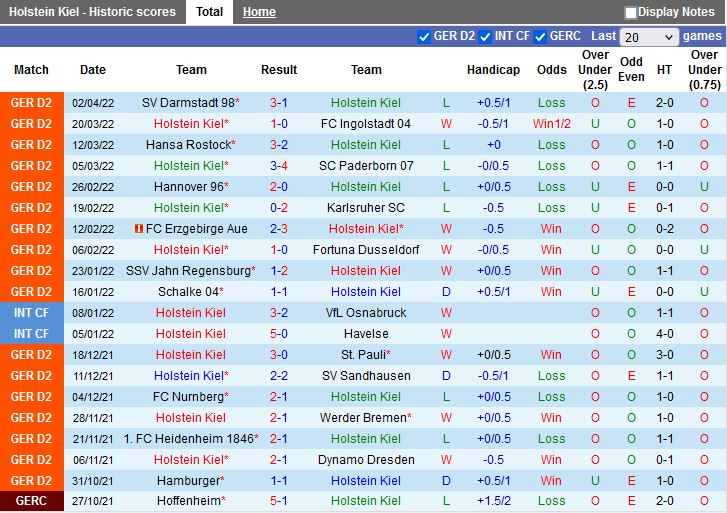The height and width of the screenshot is (513, 727).
Task: Switch to the Total tab
Action: 209,12
